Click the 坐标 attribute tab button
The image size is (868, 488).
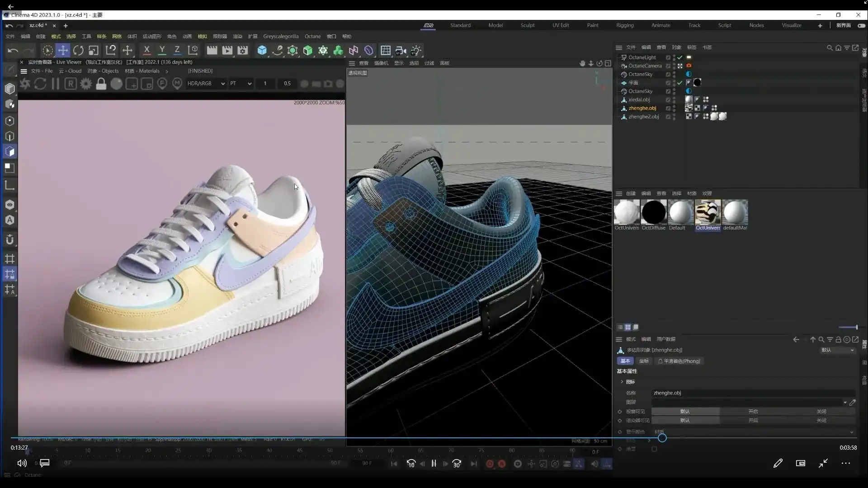point(644,361)
